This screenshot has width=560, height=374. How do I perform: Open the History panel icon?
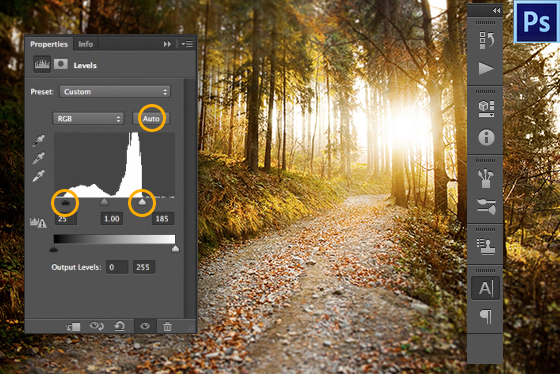point(486,40)
